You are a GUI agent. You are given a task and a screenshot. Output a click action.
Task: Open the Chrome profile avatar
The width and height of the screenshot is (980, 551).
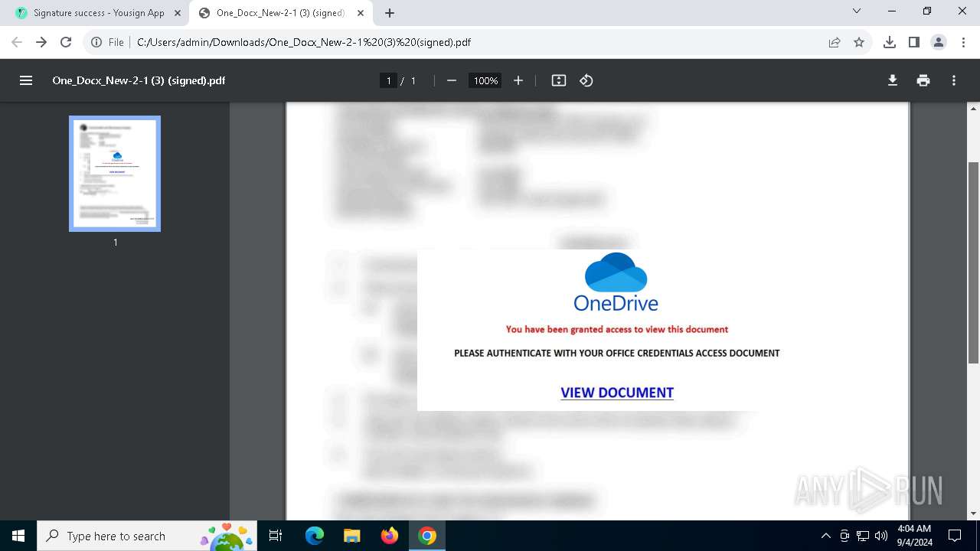(x=939, y=42)
